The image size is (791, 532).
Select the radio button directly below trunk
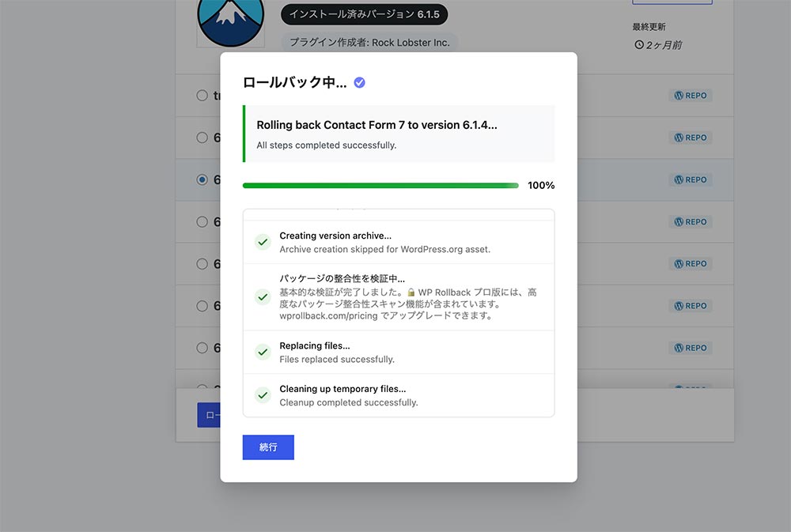click(202, 138)
